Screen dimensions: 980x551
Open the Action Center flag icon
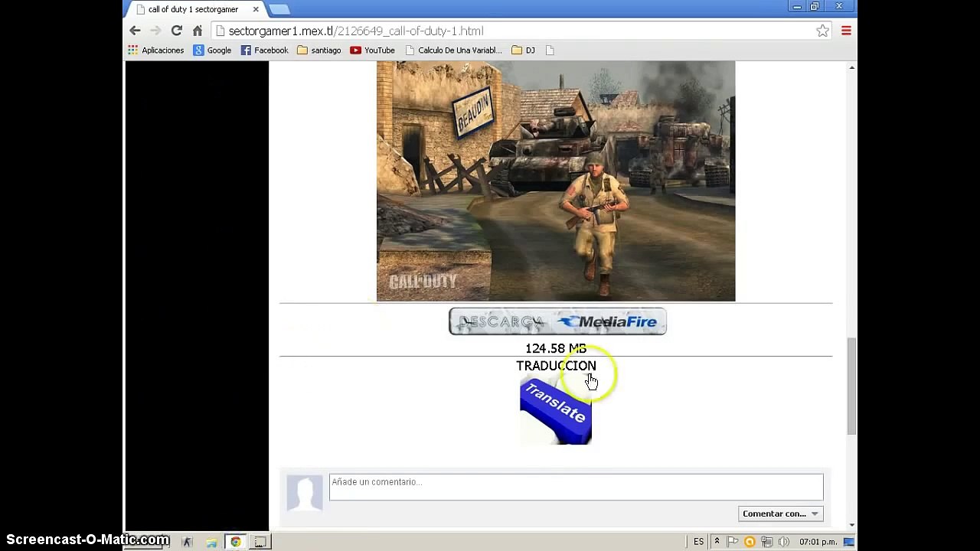pyautogui.click(x=733, y=542)
